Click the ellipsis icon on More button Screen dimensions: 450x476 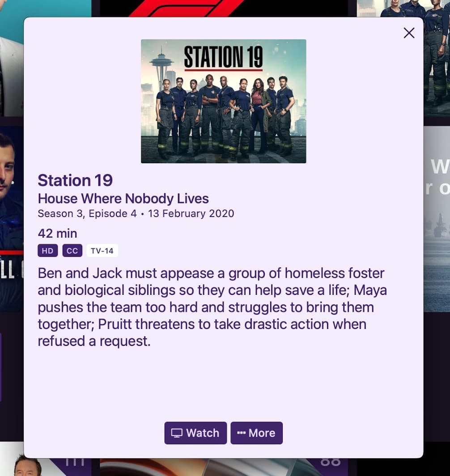(x=241, y=433)
